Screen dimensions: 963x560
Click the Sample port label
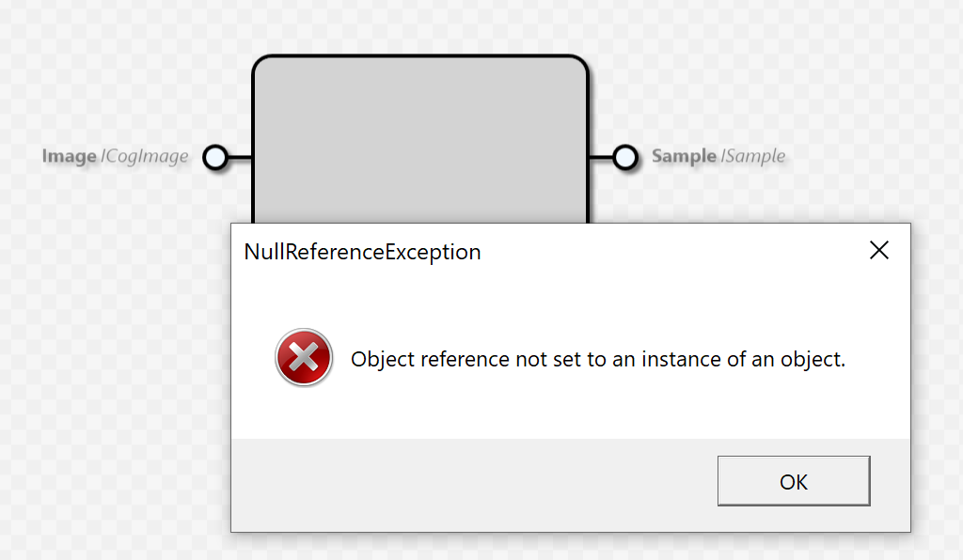coord(684,156)
